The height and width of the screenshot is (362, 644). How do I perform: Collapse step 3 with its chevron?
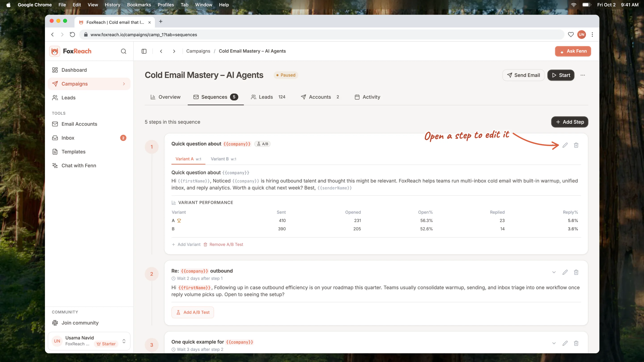click(554, 343)
